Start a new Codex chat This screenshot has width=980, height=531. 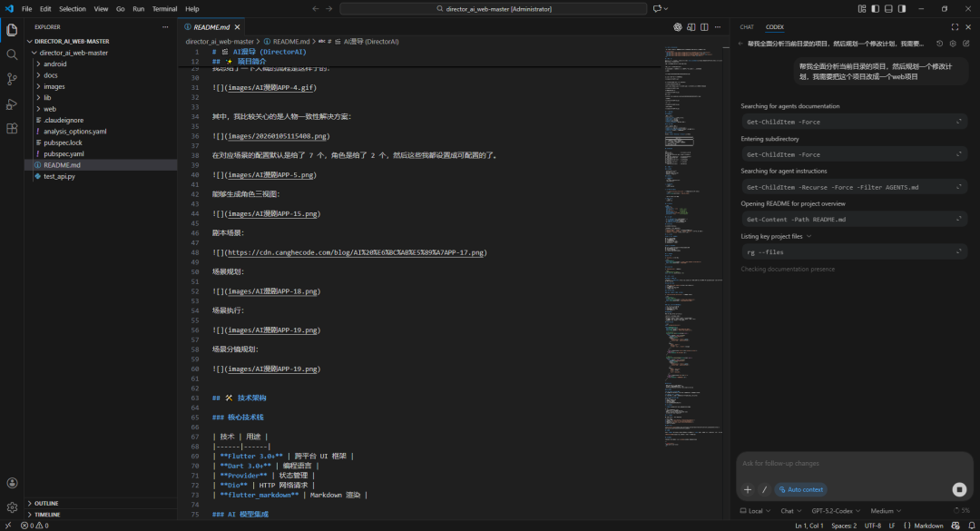click(x=966, y=44)
